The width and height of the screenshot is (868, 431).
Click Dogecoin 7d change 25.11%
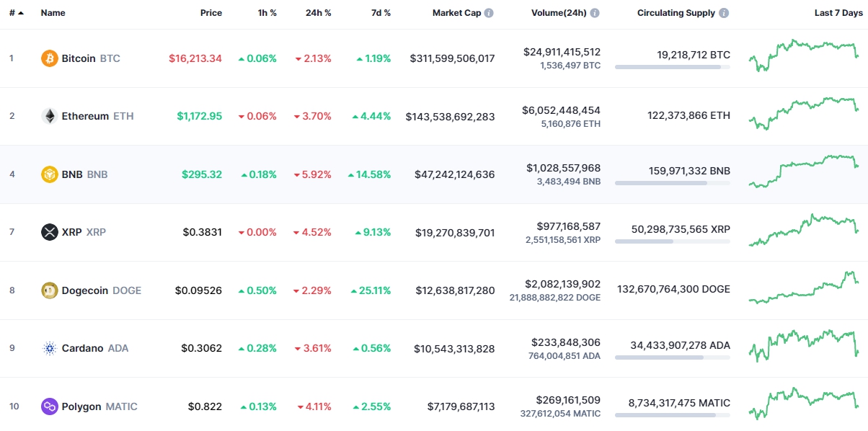[x=371, y=290]
